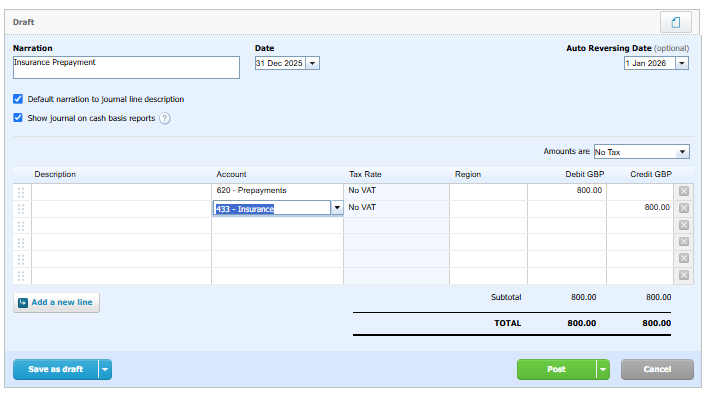Click the Account cell of the third row
Screen dimensions: 707x398
pyautogui.click(x=277, y=225)
